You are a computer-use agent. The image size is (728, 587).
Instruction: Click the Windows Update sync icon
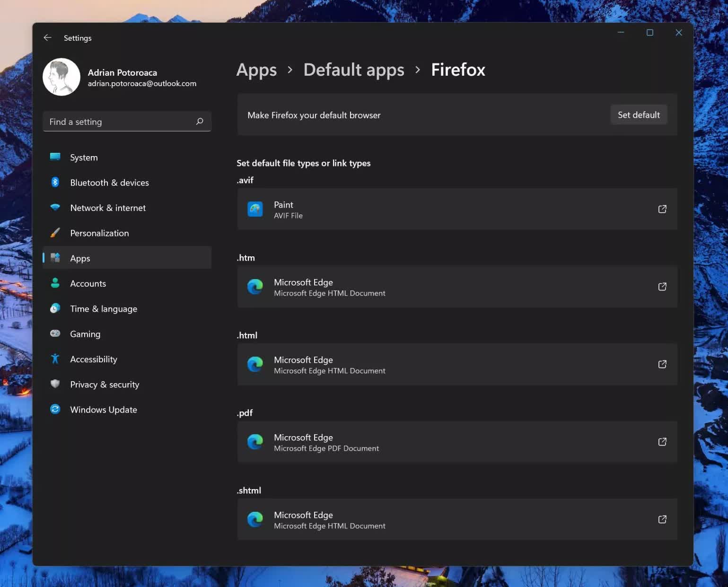click(x=55, y=409)
